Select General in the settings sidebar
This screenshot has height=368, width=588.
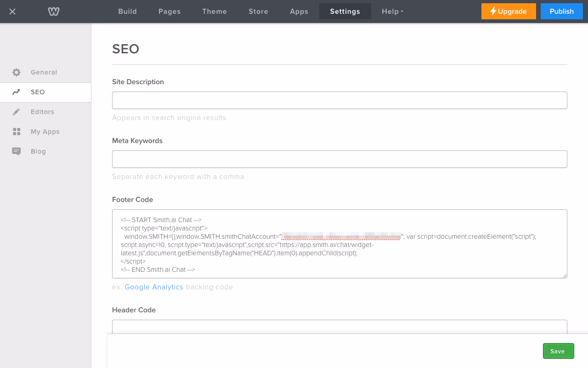(x=45, y=72)
